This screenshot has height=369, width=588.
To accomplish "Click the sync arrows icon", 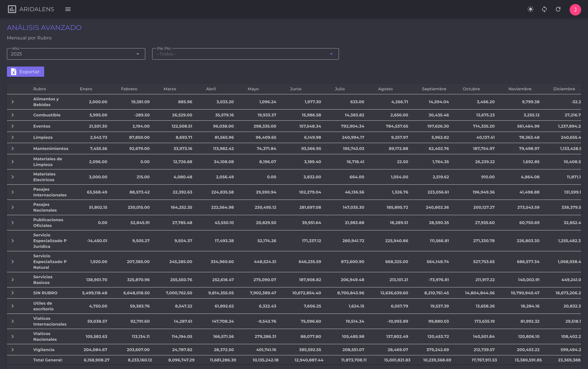I will (544, 9).
